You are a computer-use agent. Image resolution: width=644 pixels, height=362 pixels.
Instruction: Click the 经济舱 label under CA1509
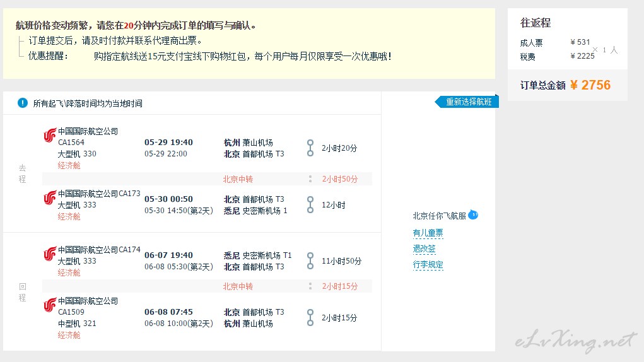[69, 335]
